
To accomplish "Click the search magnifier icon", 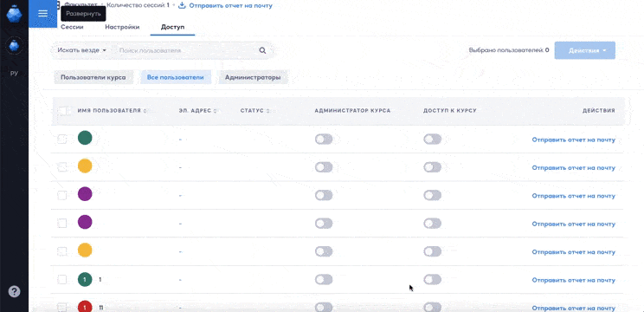I will [x=262, y=50].
